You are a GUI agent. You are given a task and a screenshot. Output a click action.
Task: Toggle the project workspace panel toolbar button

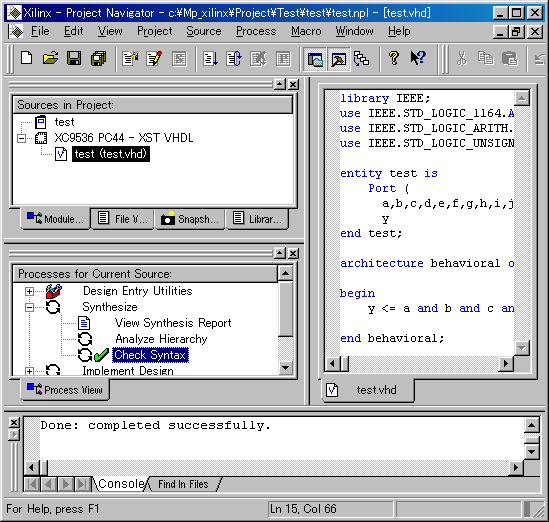(x=315, y=59)
